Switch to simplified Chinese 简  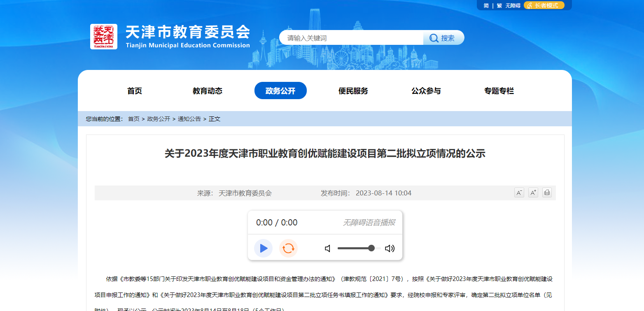tap(486, 5)
